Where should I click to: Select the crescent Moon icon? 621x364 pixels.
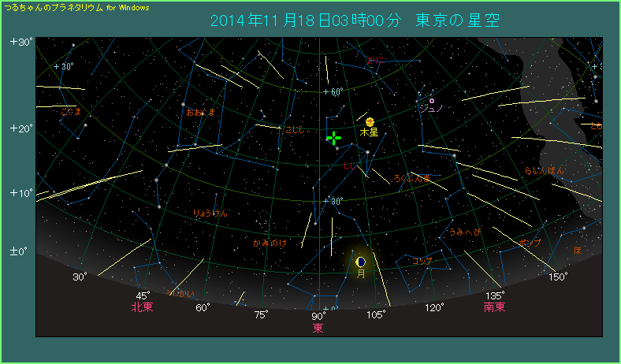[x=360, y=261]
